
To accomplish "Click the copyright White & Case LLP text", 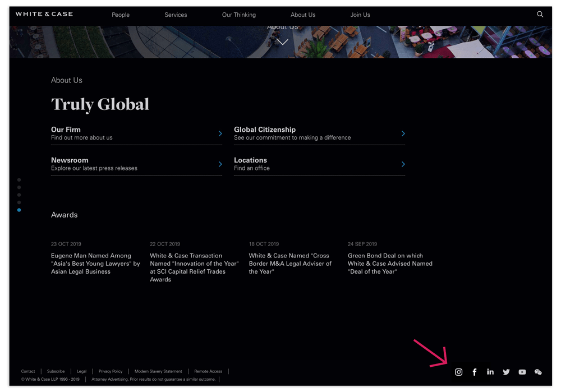I will (50, 379).
